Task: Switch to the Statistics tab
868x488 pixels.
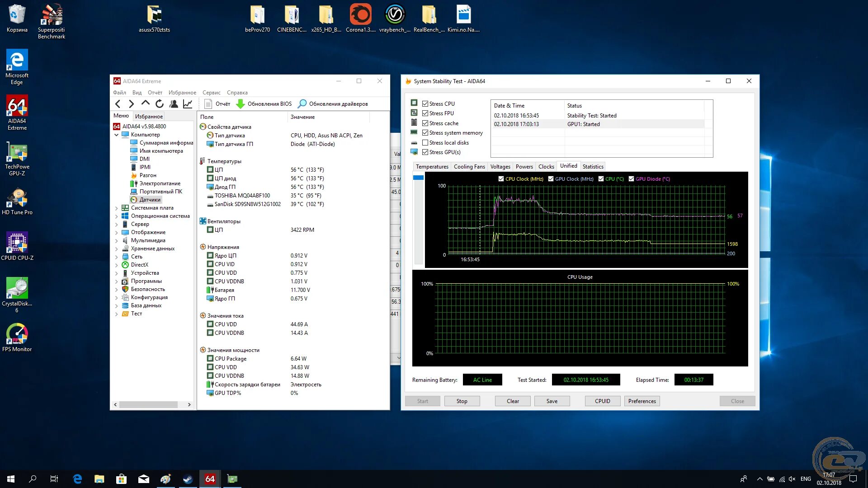Action: (x=593, y=166)
